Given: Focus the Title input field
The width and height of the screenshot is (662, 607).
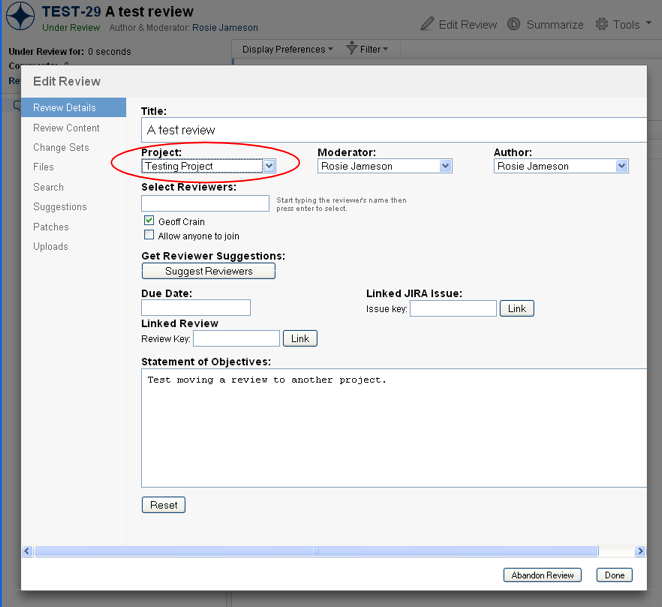Looking at the screenshot, I should click(x=394, y=130).
